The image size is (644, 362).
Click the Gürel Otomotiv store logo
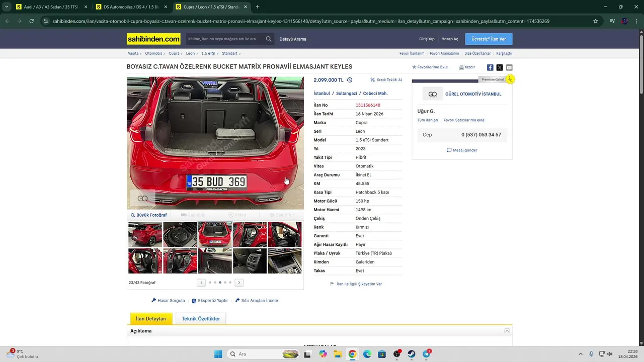pos(432,94)
